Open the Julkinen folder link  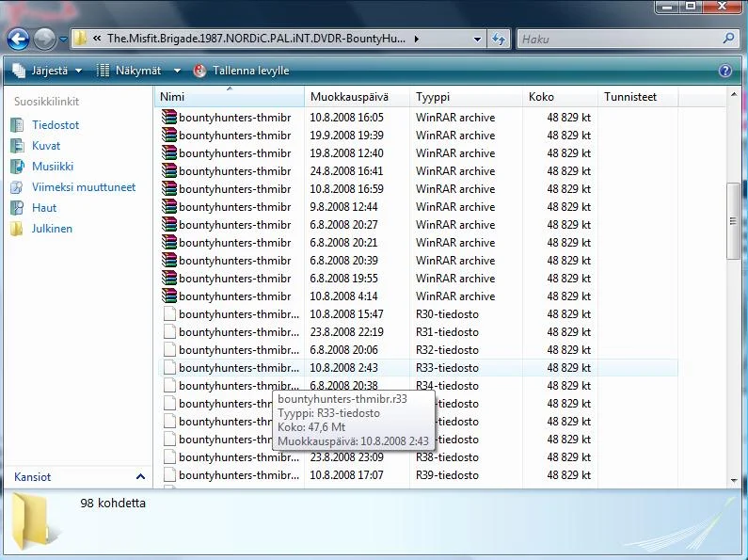(x=52, y=229)
